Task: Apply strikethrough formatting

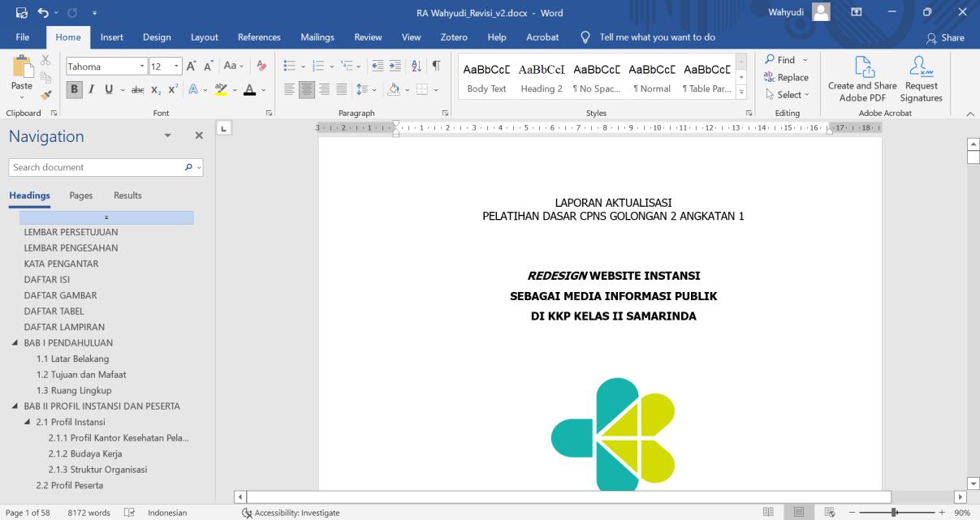Action: (137, 90)
